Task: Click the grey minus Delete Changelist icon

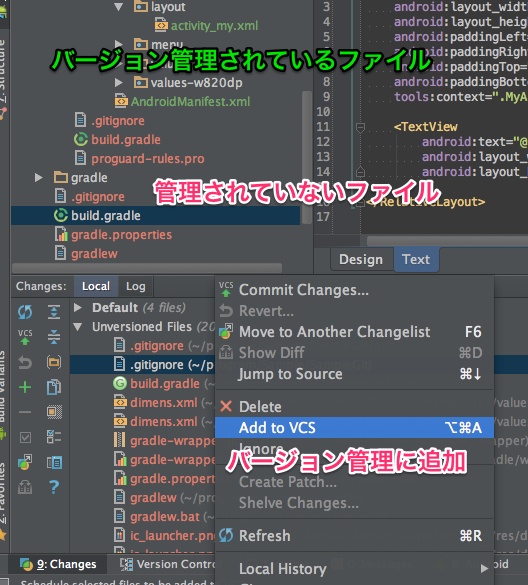Action: [x=25, y=412]
